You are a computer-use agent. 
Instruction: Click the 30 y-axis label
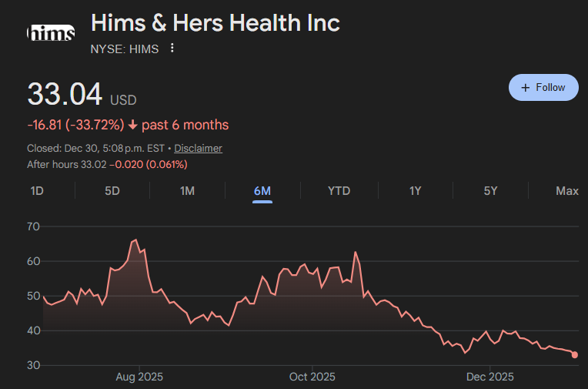33,365
